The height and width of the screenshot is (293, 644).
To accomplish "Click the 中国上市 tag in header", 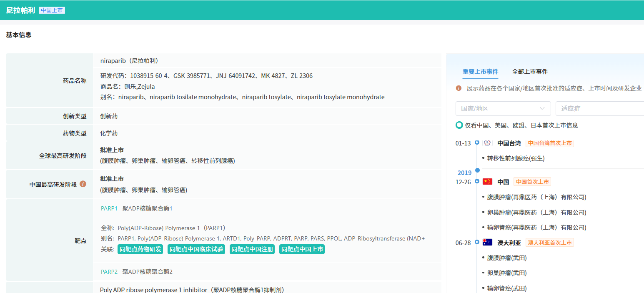I will pyautogui.click(x=52, y=10).
